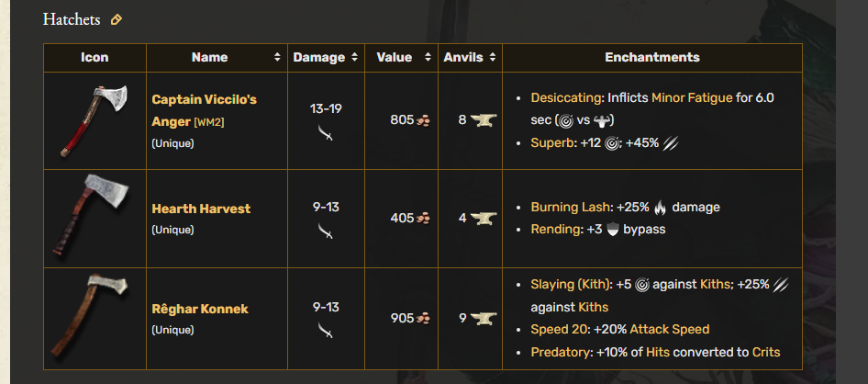The height and width of the screenshot is (384, 868).
Task: Sort table by Value column arrows
Action: coord(428,57)
